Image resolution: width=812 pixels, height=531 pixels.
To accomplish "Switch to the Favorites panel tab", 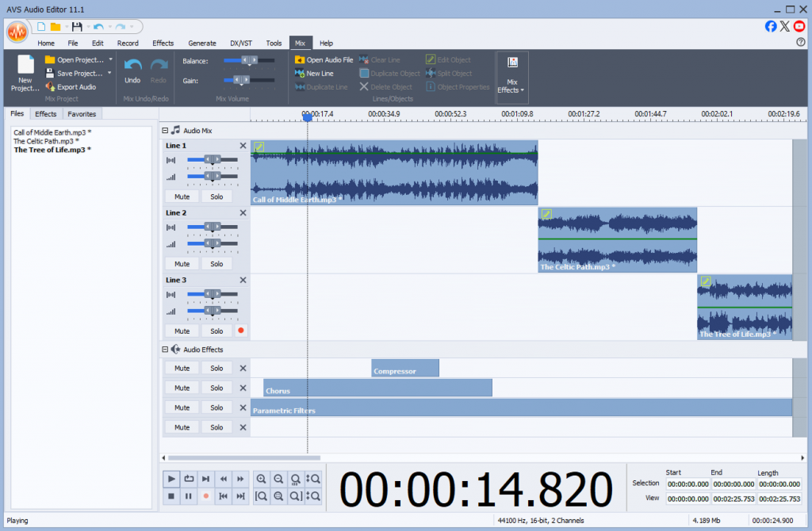I will click(82, 114).
